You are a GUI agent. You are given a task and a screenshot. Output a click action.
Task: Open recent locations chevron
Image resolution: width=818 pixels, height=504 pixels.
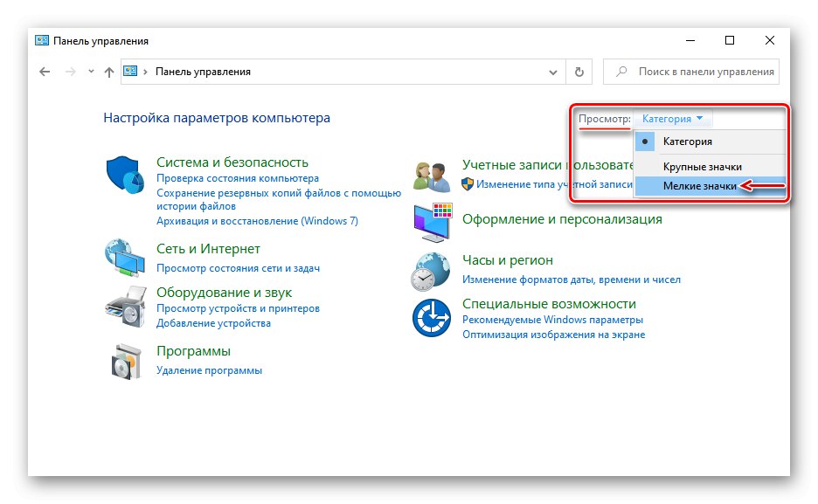click(91, 72)
